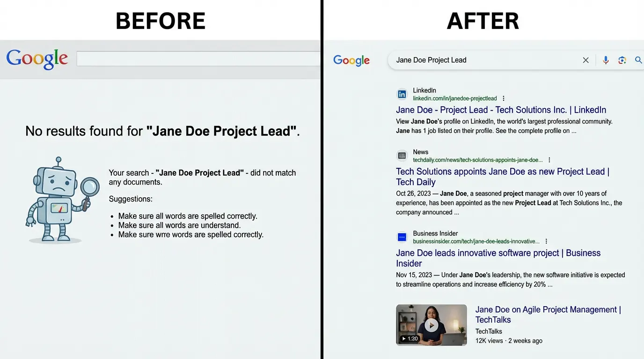Click the Tech Daily news favicon
The width and height of the screenshot is (644, 359).
(402, 156)
